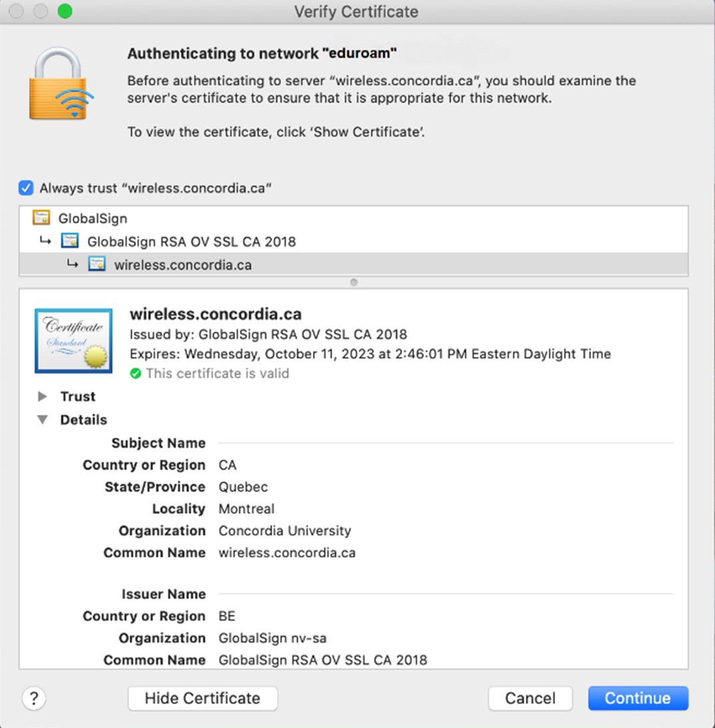Click the "Details" section label
Viewport: 715px width, 728px height.
(x=83, y=420)
